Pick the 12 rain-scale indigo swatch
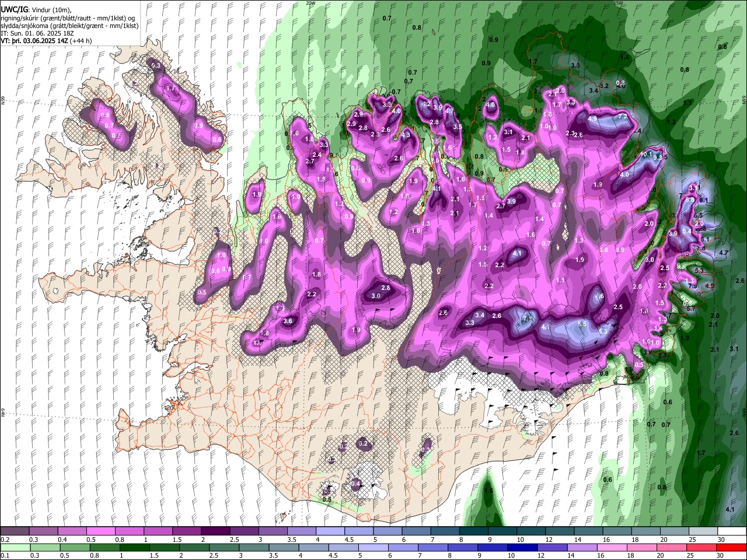 [x=551, y=548]
